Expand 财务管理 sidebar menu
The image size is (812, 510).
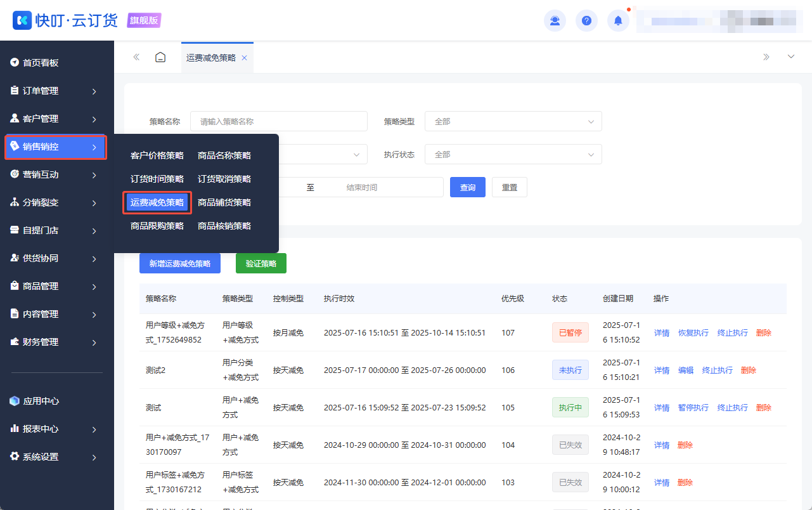click(57, 342)
